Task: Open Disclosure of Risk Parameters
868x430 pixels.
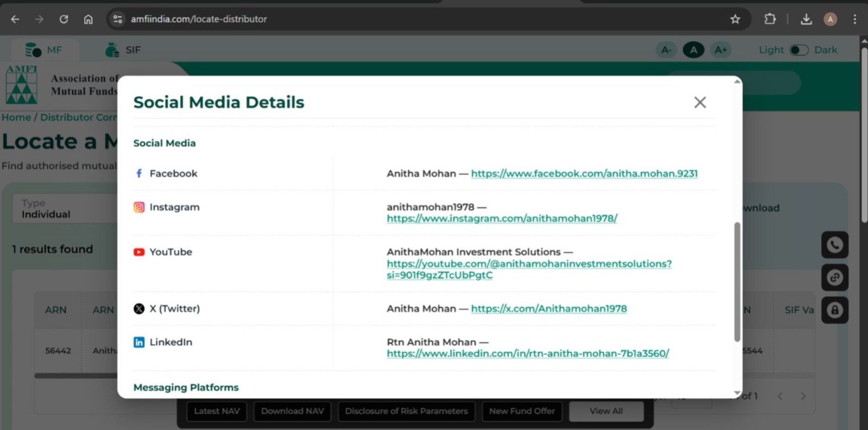Action: (406, 411)
